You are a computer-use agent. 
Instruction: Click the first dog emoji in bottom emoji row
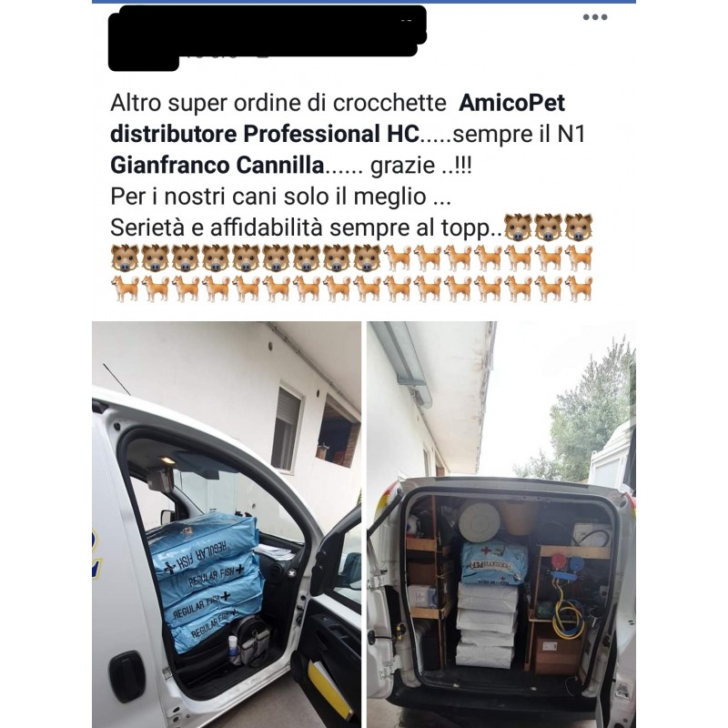[125, 288]
